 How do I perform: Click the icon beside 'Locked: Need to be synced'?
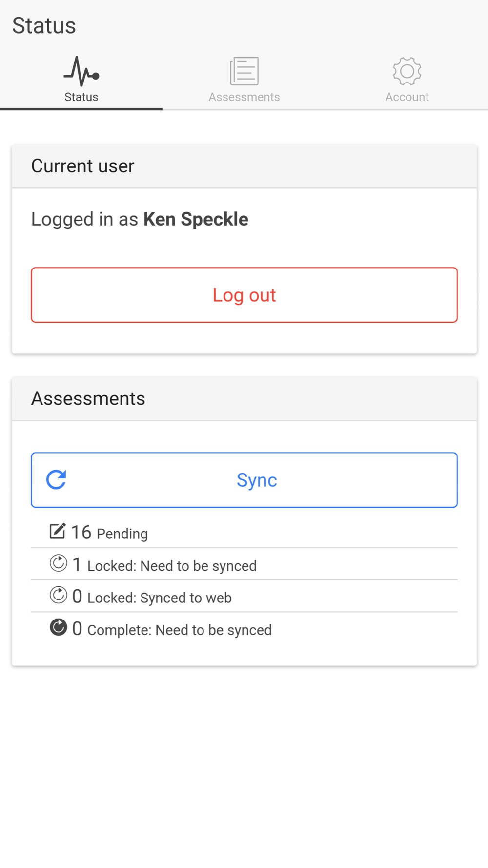tap(58, 563)
